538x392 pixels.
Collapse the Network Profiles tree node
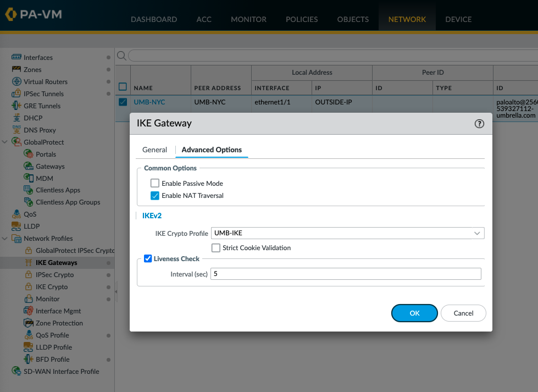(5, 238)
